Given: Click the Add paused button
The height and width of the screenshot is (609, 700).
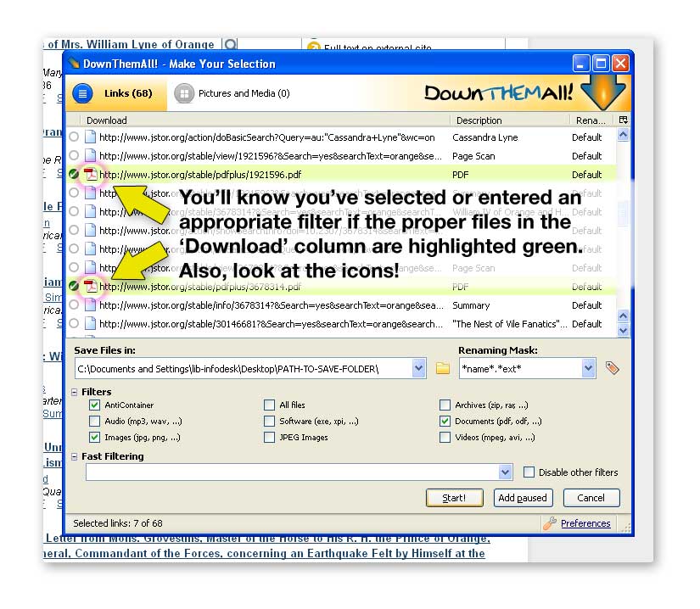Looking at the screenshot, I should click(523, 498).
